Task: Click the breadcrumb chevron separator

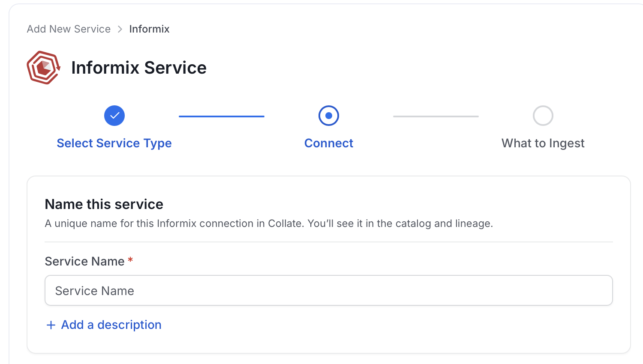Action: click(x=120, y=29)
